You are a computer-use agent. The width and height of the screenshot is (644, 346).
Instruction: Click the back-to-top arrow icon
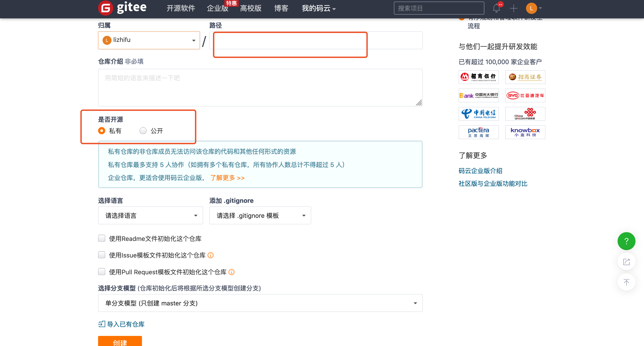coord(626,282)
